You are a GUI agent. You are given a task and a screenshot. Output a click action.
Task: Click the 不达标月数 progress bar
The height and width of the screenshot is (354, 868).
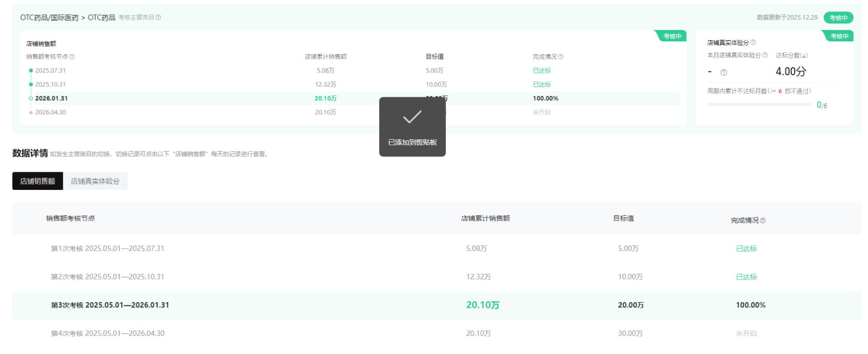pyautogui.click(x=759, y=105)
